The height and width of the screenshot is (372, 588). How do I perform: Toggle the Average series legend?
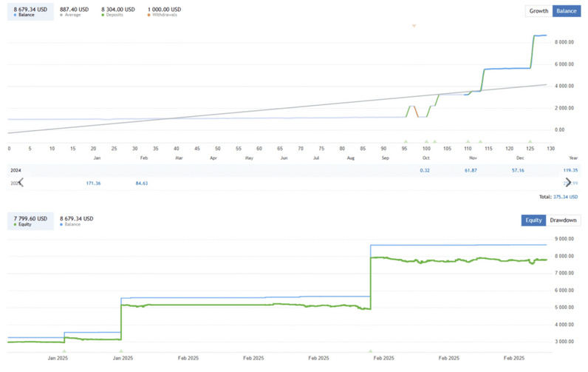(x=75, y=12)
